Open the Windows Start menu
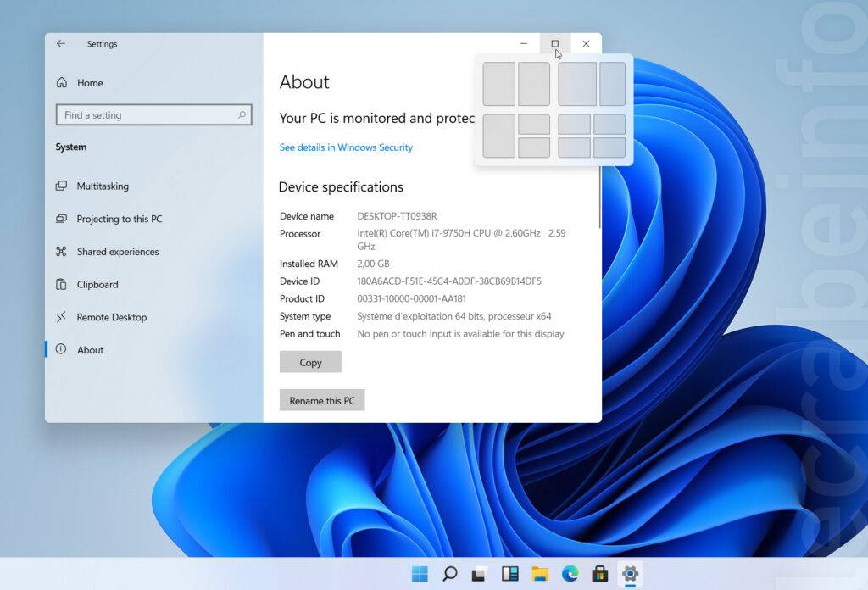868x590 pixels. click(x=420, y=574)
